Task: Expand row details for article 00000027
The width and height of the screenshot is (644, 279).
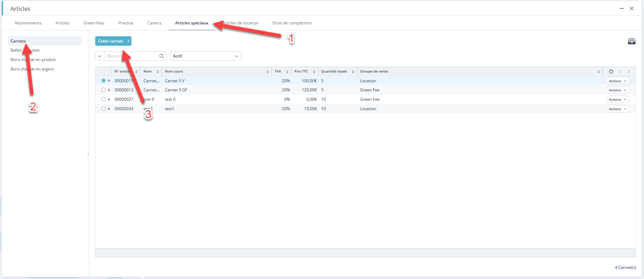Action: [x=109, y=99]
